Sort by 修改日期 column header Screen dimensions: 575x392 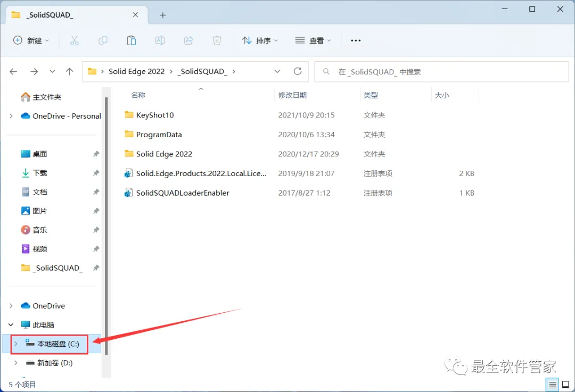pyautogui.click(x=292, y=95)
